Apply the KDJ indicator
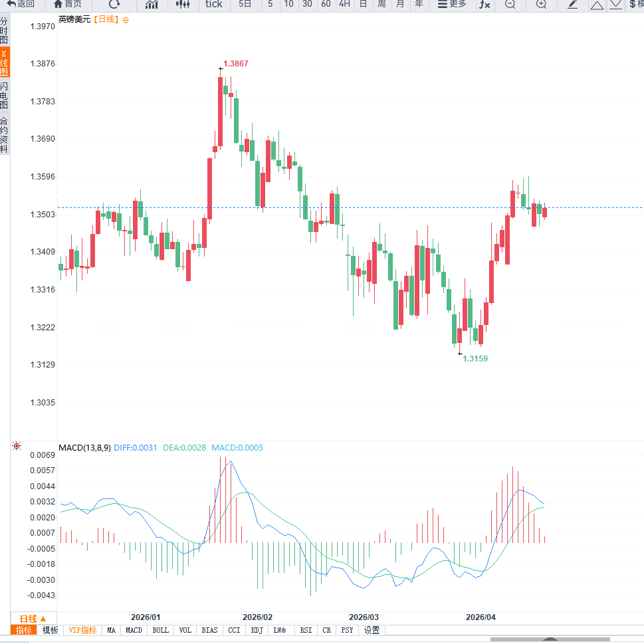The width and height of the screenshot is (644, 644). tap(257, 630)
